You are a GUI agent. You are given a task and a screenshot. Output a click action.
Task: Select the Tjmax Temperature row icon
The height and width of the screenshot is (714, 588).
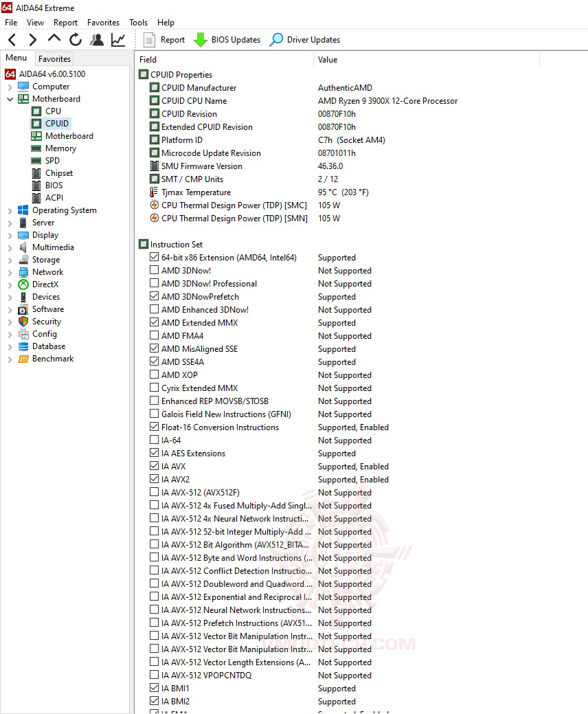155,192
